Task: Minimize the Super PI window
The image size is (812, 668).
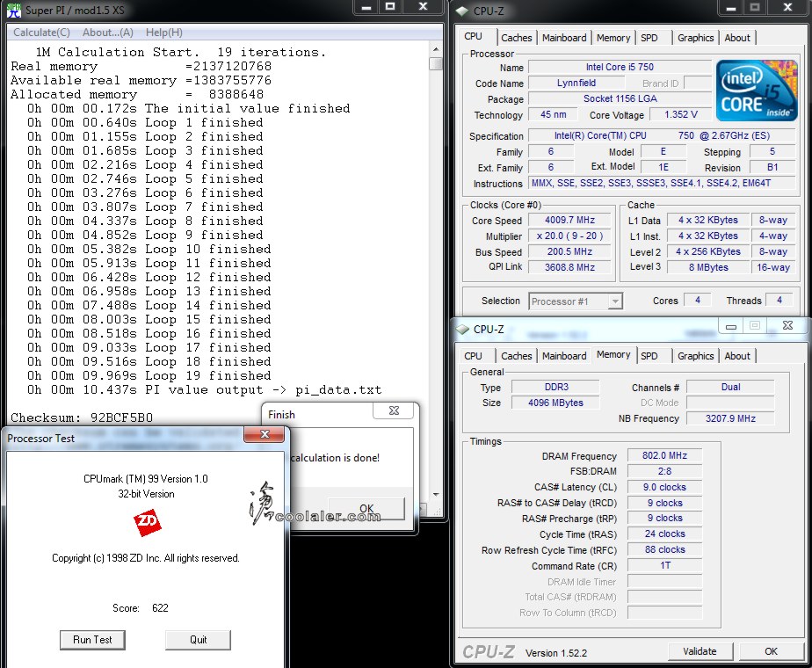Action: tap(366, 7)
